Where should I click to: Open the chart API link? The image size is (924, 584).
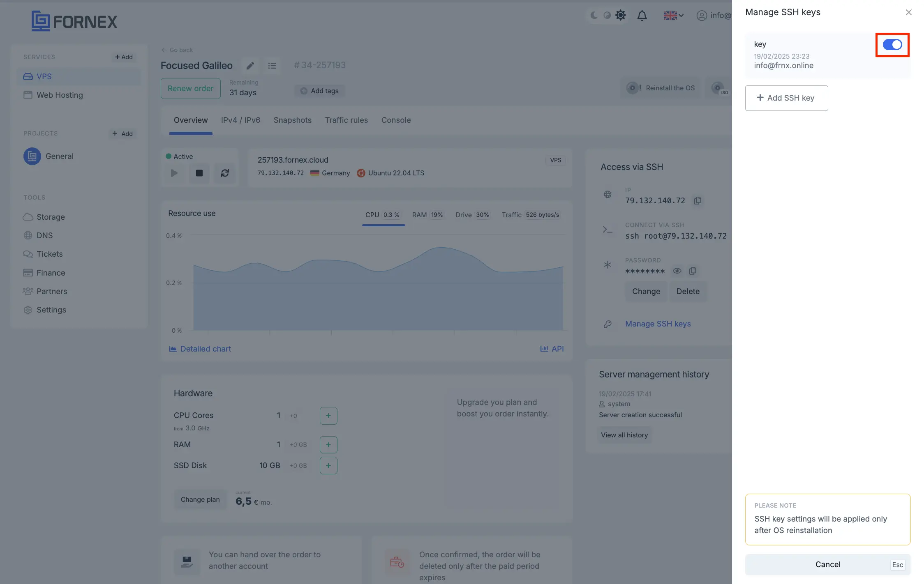(x=552, y=349)
